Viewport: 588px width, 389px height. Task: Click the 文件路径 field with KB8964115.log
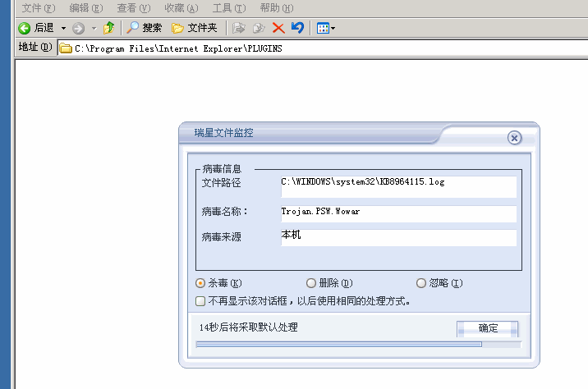tap(398, 186)
